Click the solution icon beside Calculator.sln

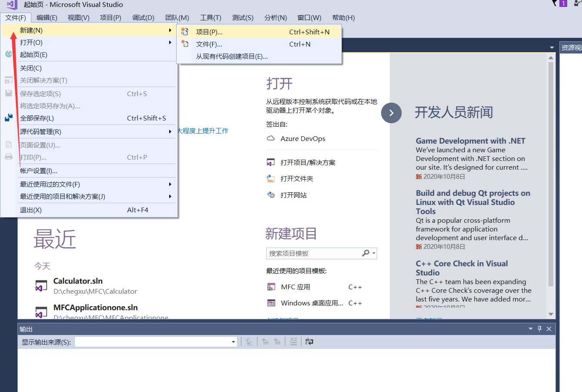tap(41, 286)
